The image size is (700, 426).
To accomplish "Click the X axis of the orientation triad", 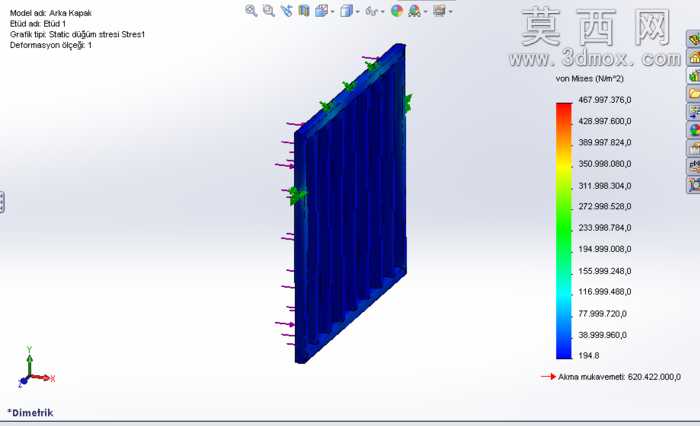I will [x=43, y=378].
